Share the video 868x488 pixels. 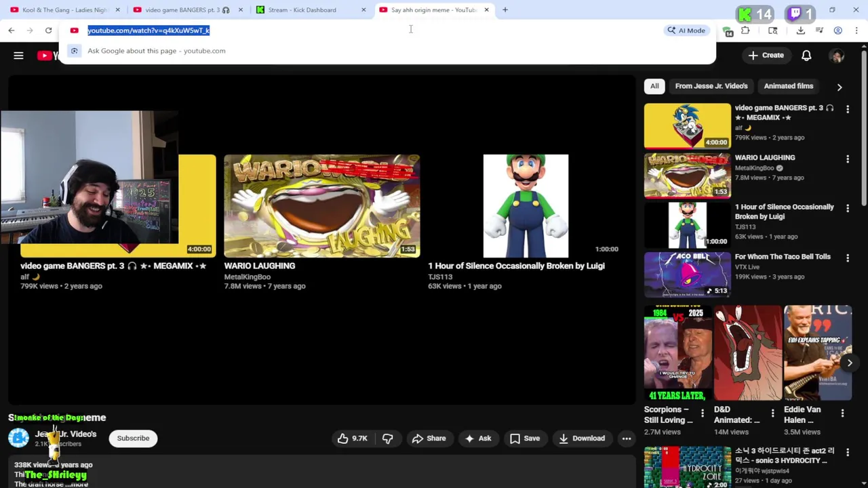[x=429, y=439]
